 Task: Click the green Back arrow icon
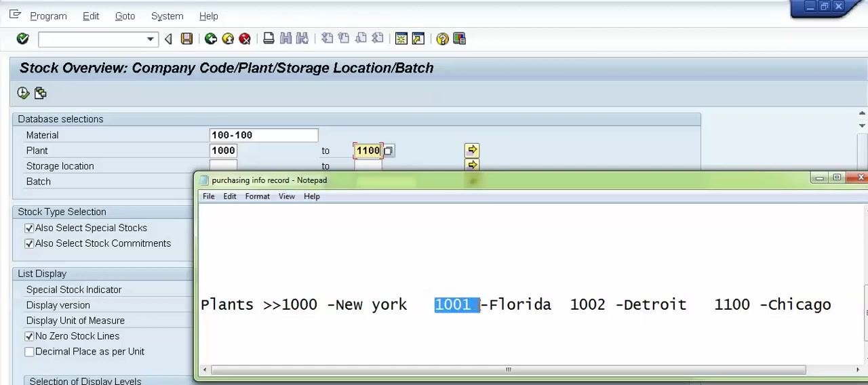click(211, 39)
